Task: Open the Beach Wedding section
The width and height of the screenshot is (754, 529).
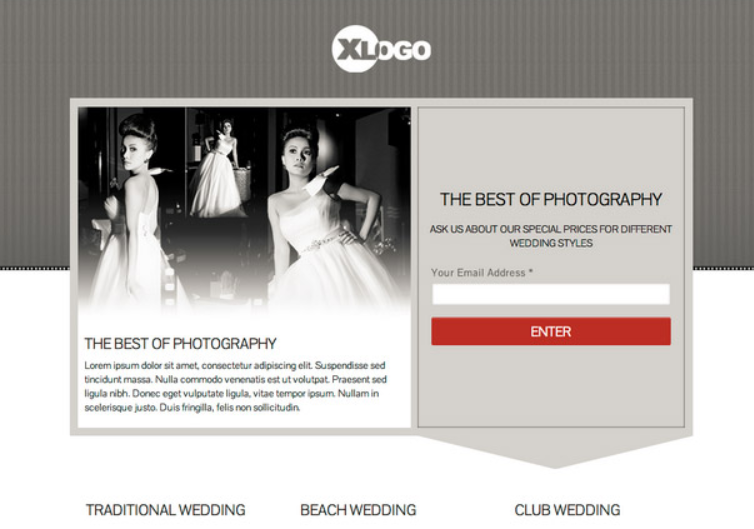Action: point(358,510)
